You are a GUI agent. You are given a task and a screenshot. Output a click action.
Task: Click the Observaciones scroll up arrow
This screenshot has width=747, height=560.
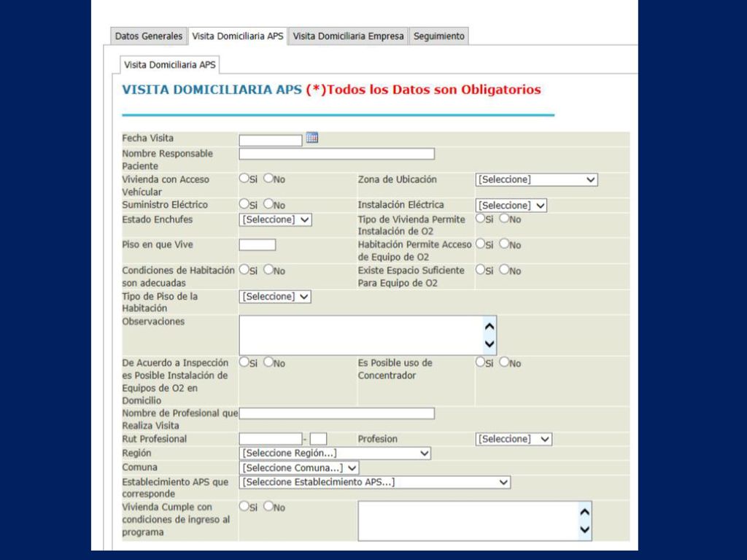[489, 327]
